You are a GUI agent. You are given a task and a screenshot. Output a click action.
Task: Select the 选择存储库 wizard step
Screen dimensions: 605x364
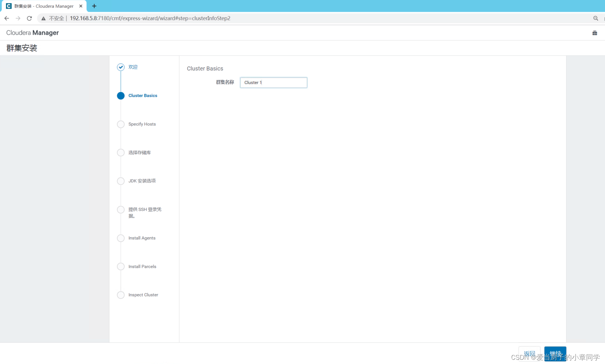point(140,153)
